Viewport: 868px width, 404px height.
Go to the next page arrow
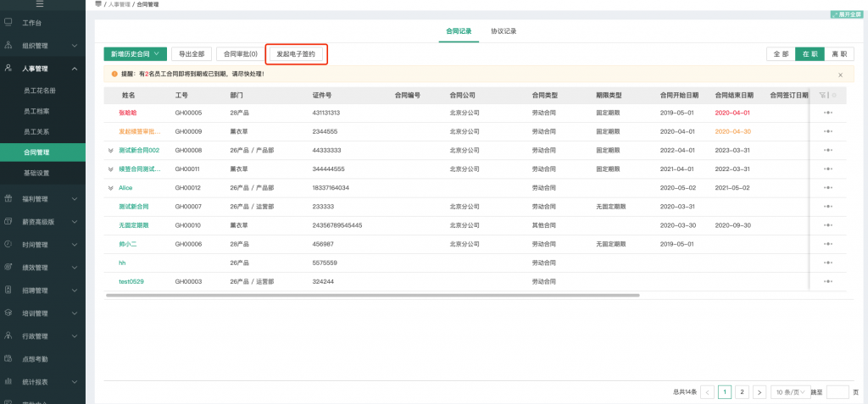759,392
